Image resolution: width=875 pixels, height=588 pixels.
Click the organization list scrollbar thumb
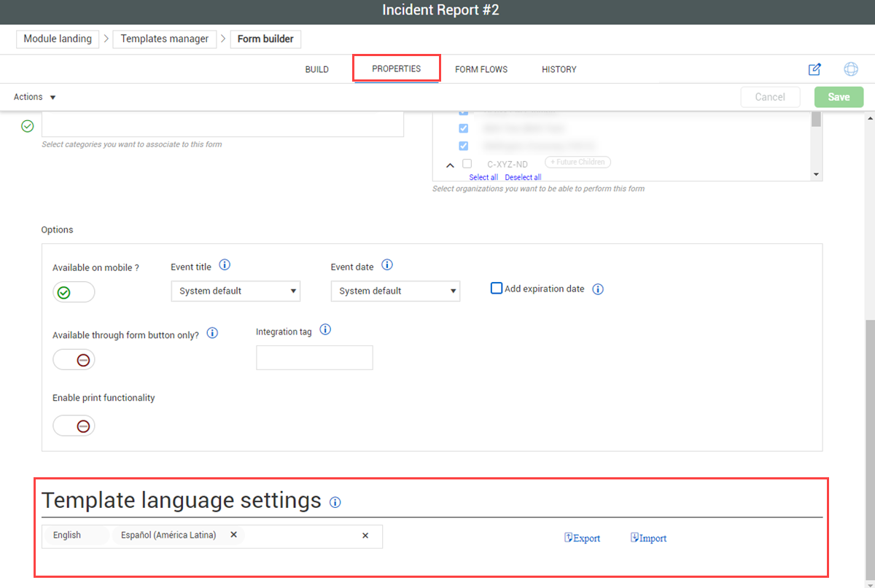(816, 119)
